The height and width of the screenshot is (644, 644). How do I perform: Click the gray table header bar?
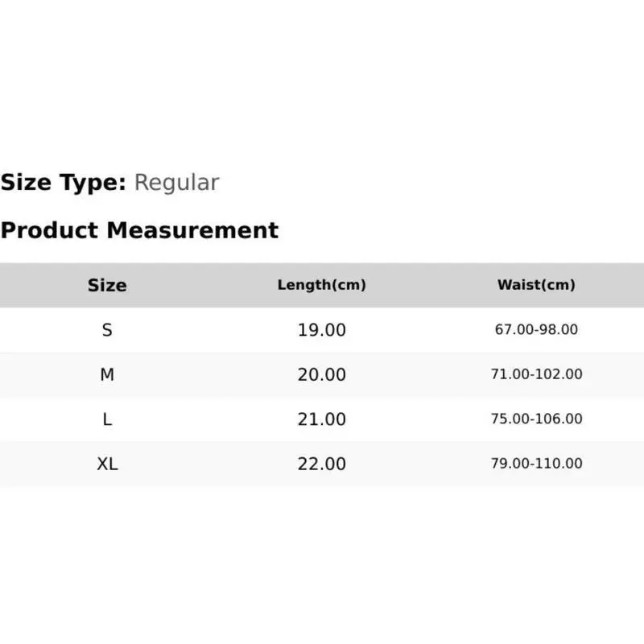point(322,285)
